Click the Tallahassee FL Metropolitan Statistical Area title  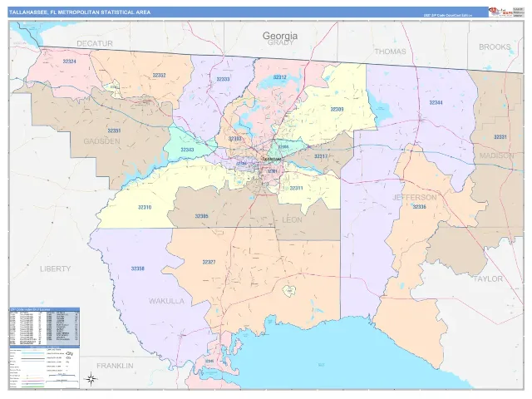(x=80, y=12)
